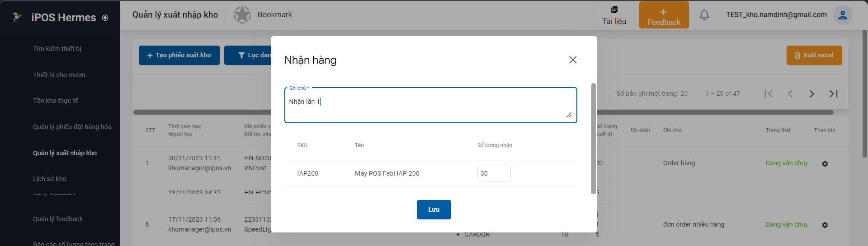Open Tài liệu documents
Viewport: 868px width, 246px height.
[614, 15]
